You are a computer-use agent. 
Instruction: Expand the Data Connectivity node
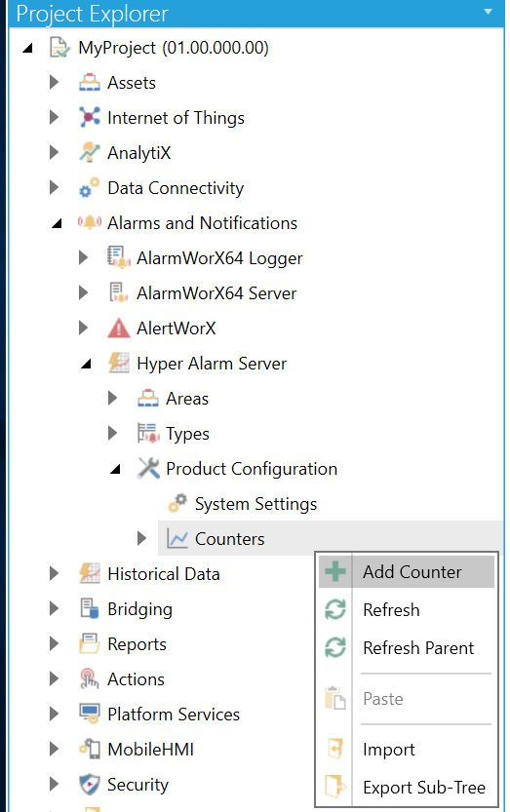pyautogui.click(x=54, y=187)
